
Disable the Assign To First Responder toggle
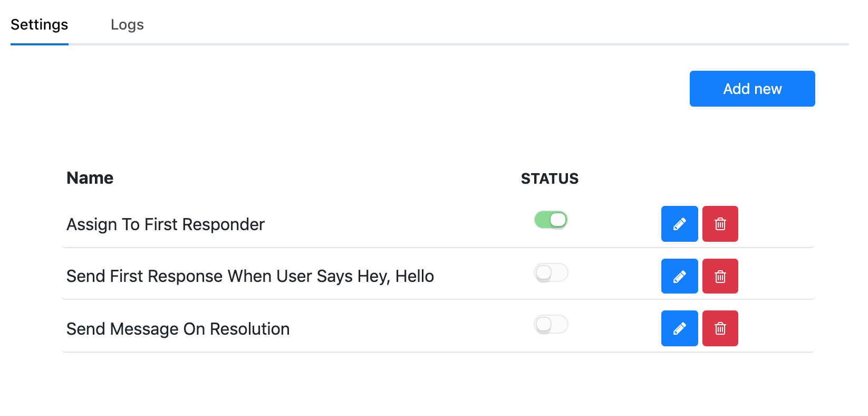(x=551, y=220)
